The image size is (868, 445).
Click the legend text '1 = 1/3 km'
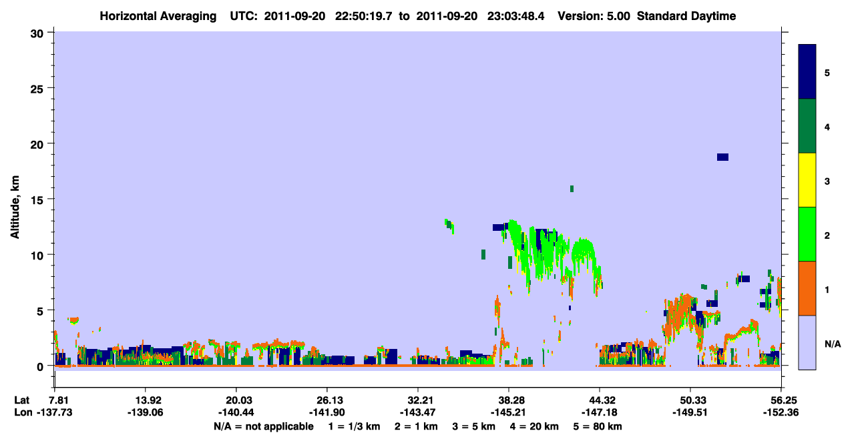[353, 426]
